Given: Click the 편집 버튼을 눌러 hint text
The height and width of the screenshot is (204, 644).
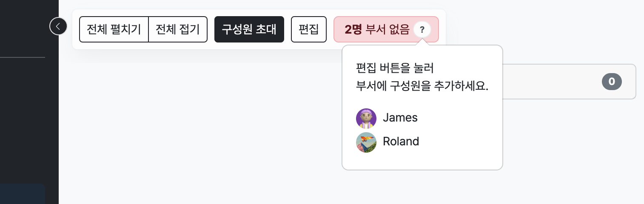Looking at the screenshot, I should [395, 68].
